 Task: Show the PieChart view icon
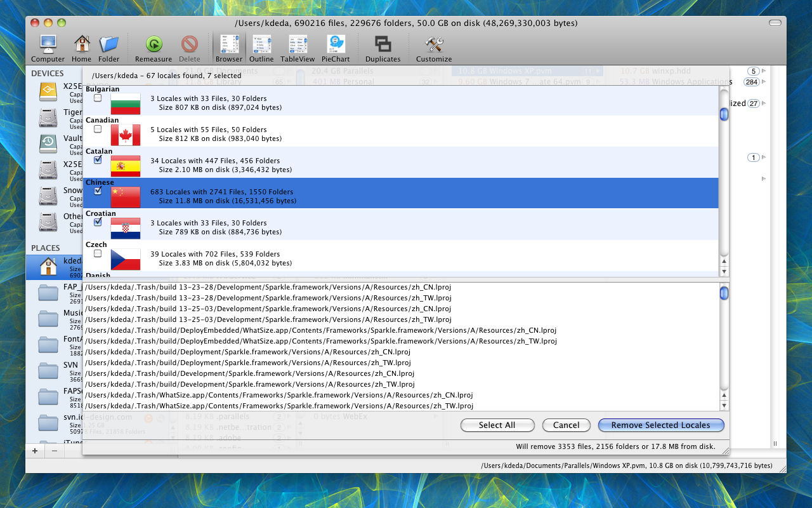(336, 44)
